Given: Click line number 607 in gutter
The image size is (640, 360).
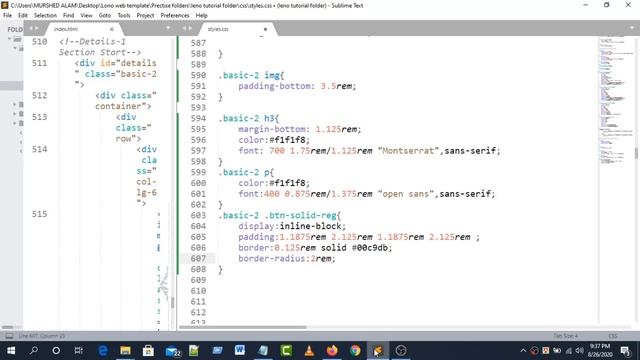Looking at the screenshot, I should point(198,258).
